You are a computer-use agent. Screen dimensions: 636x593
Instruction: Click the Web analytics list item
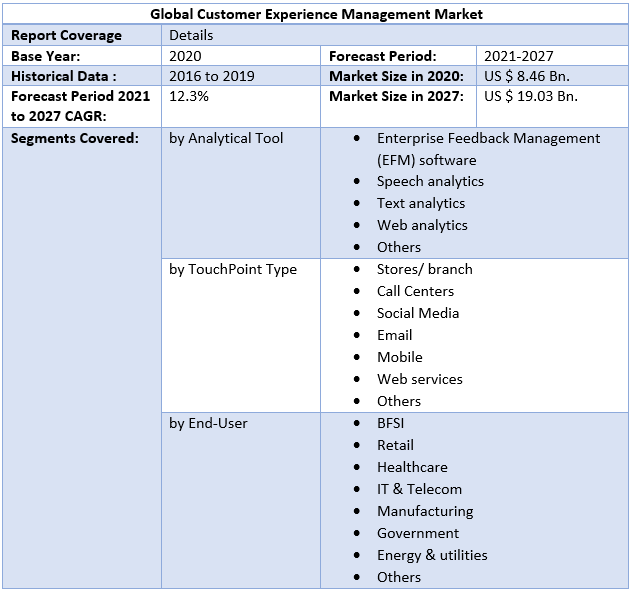pos(422,225)
